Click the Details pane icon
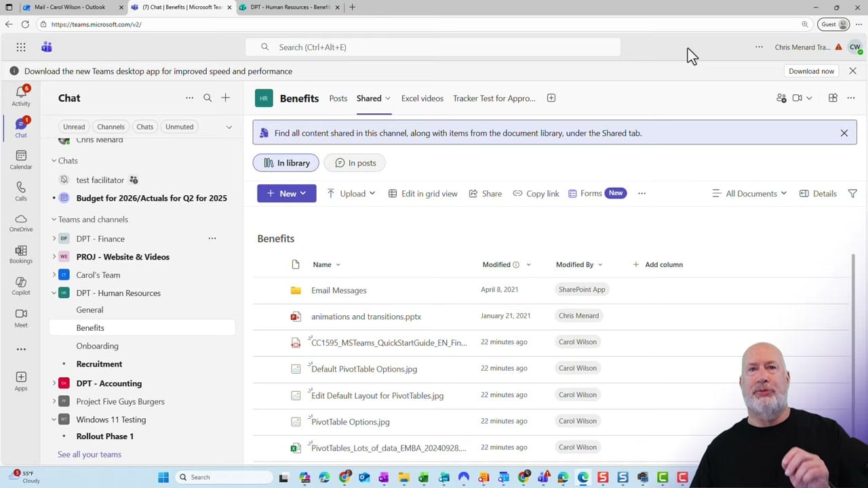This screenshot has width=868, height=488. point(818,193)
